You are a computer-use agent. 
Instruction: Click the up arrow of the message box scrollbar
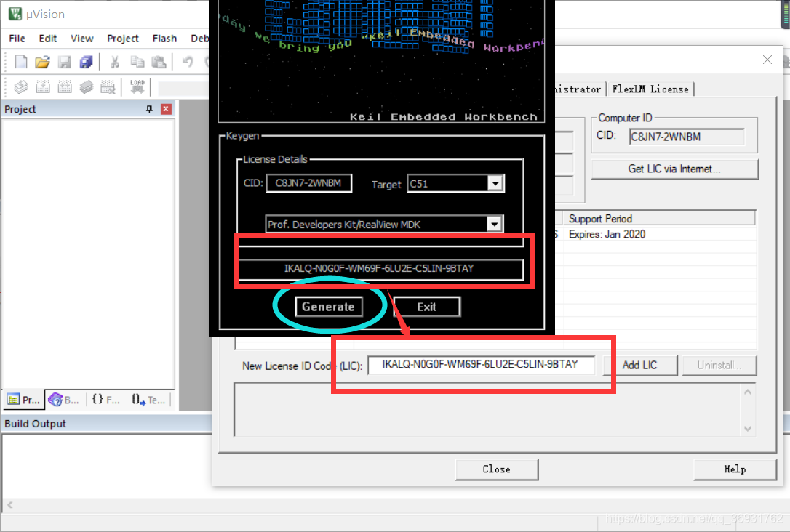tap(748, 392)
